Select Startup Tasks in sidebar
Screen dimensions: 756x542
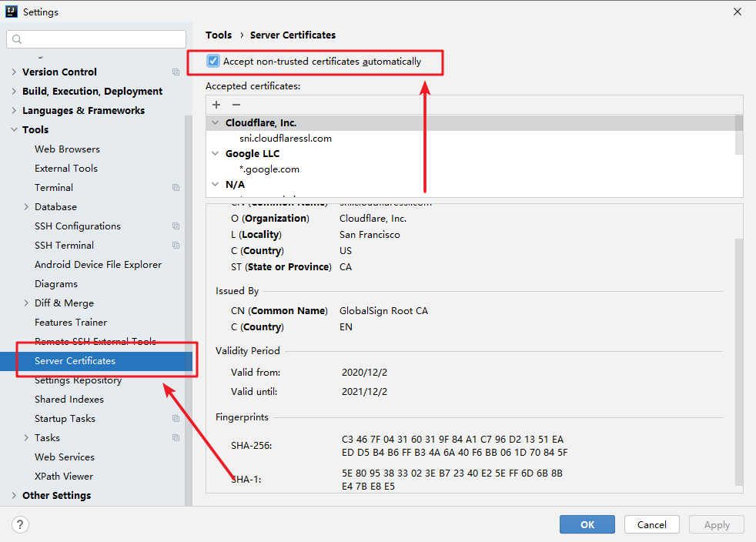(65, 419)
